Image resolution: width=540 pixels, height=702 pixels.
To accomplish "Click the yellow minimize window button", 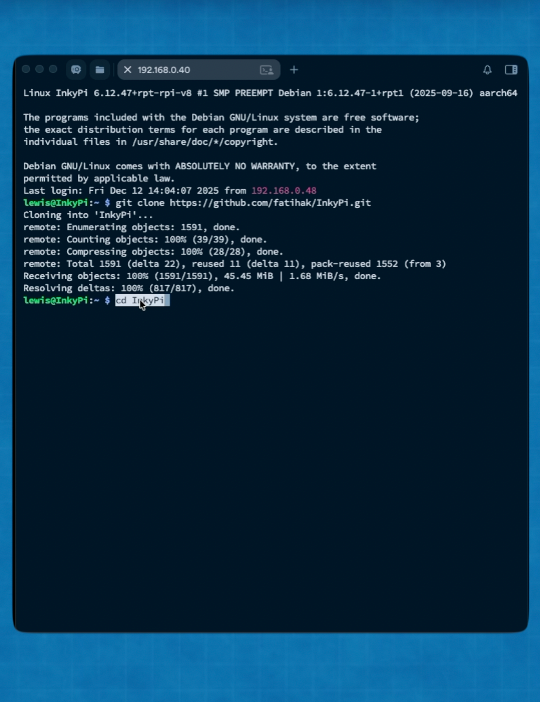I will [39, 69].
